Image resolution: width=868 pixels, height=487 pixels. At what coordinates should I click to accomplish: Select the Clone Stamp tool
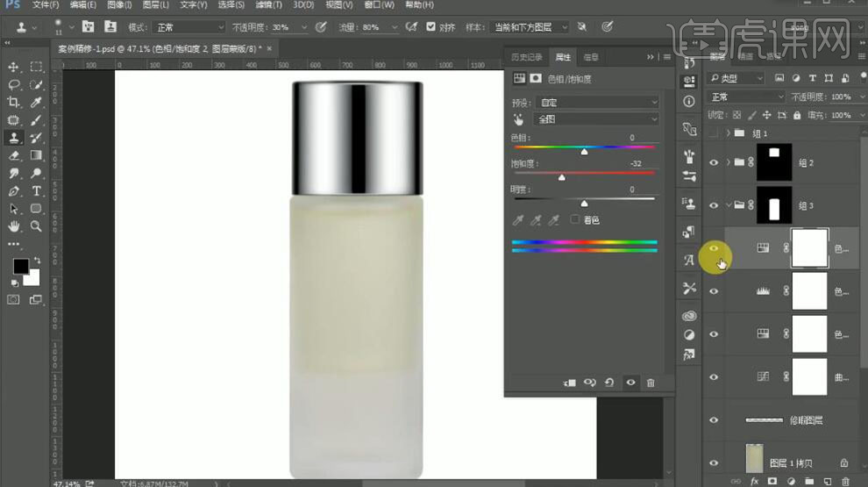(13, 138)
